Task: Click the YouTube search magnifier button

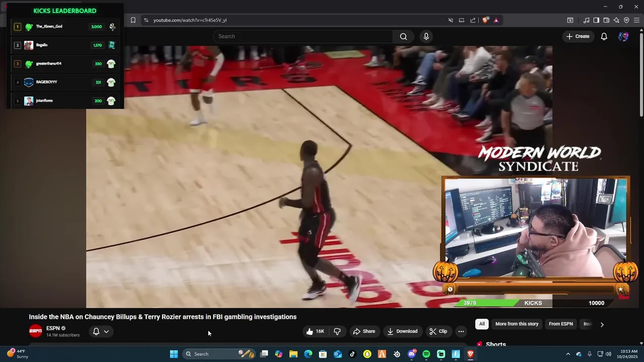Action: pyautogui.click(x=404, y=36)
